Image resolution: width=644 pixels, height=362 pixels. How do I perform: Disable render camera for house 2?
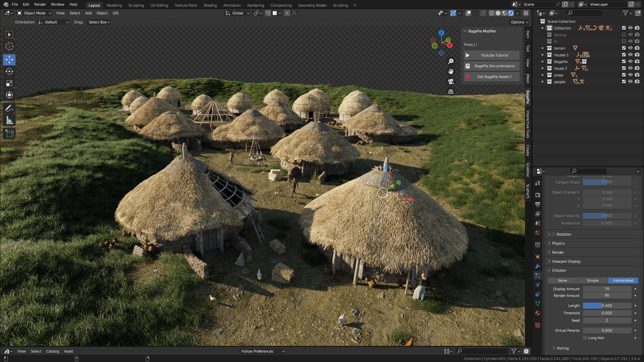637,68
